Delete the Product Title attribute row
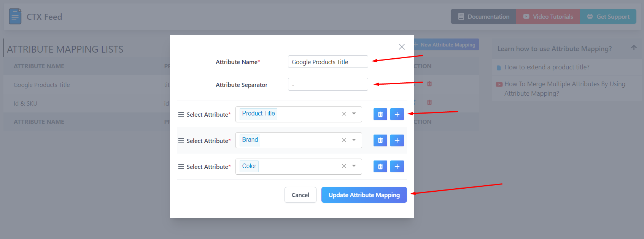The height and width of the screenshot is (239, 644). point(380,114)
